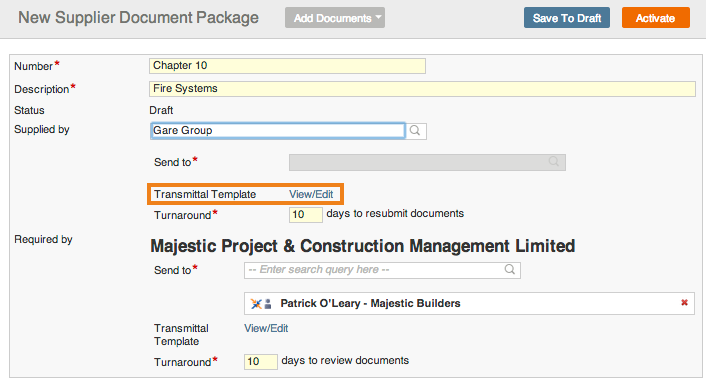706x385 pixels.
Task: Click the Supplied by search magnifier icon
Action: coord(415,131)
